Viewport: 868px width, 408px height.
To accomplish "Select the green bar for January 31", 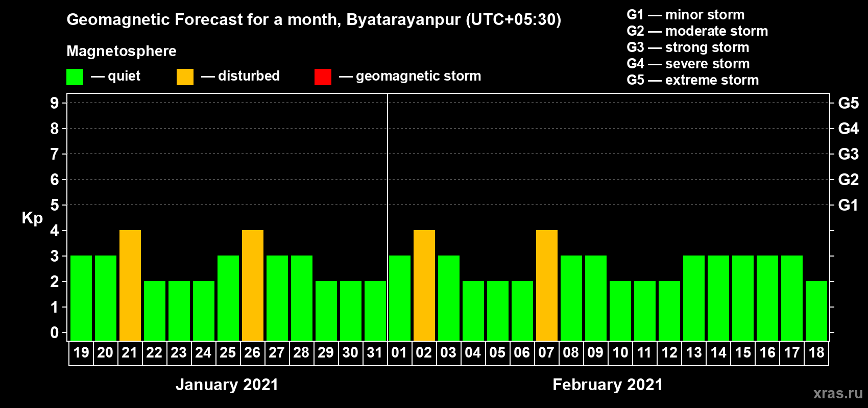I will 375,311.
